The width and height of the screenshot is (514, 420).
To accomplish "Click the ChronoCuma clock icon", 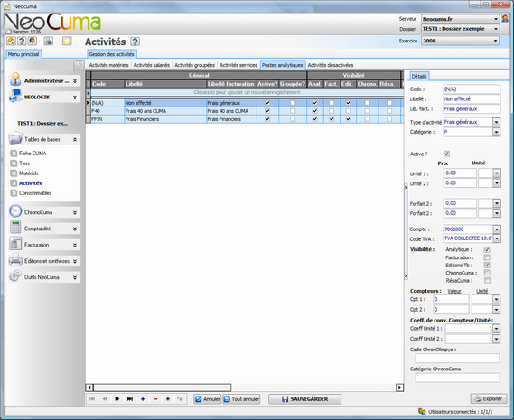I will pos(15,211).
